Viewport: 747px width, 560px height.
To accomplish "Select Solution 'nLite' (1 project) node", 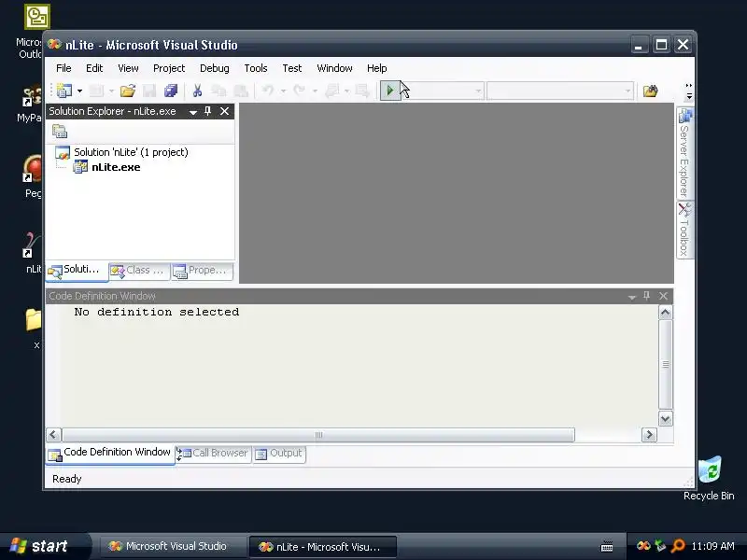I will pyautogui.click(x=131, y=152).
